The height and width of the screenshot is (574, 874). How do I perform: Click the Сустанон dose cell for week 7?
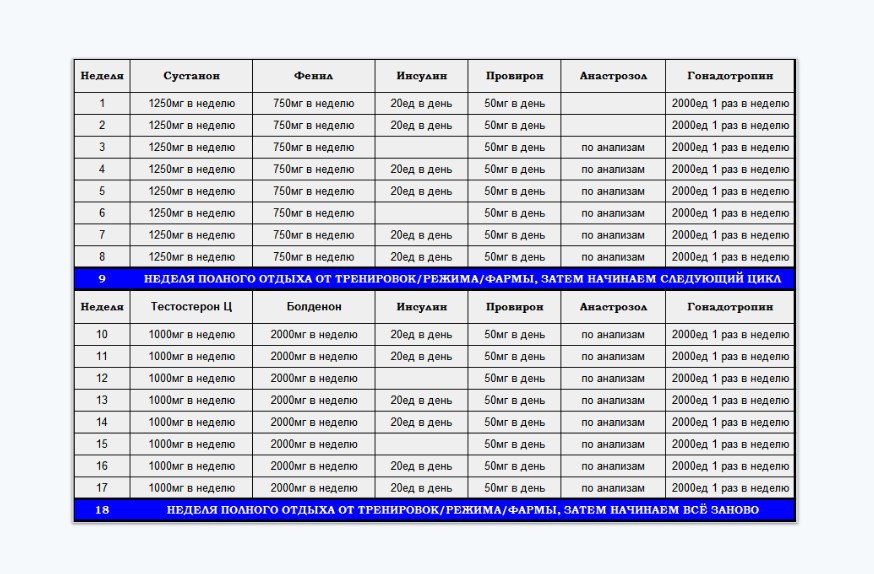click(191, 235)
